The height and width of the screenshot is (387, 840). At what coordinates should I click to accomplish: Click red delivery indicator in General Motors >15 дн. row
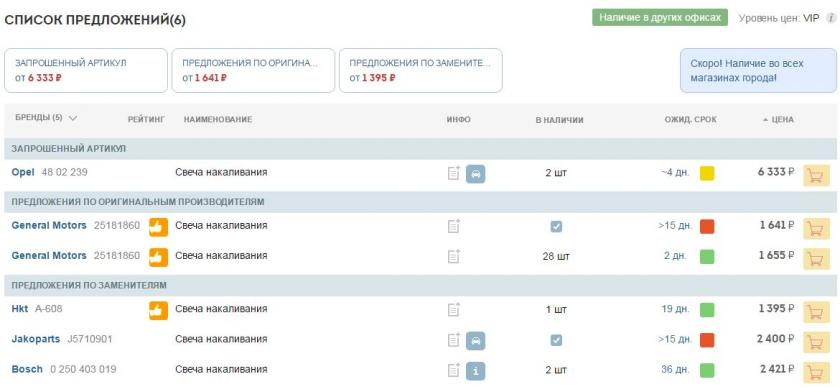pos(707,226)
